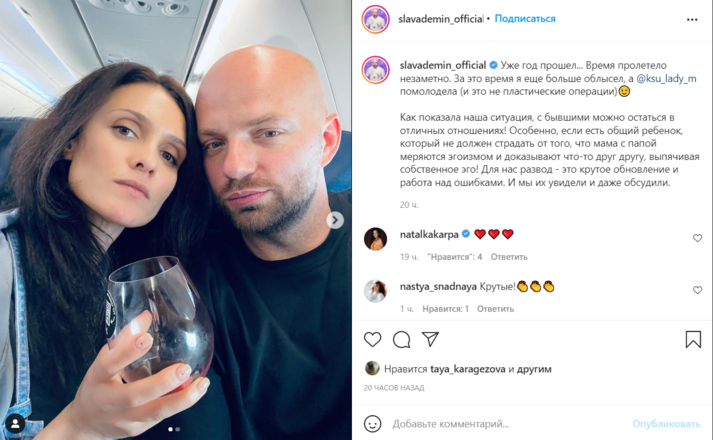Image resolution: width=713 pixels, height=440 pixels.
Task: Save post with bookmark icon
Action: [693, 340]
